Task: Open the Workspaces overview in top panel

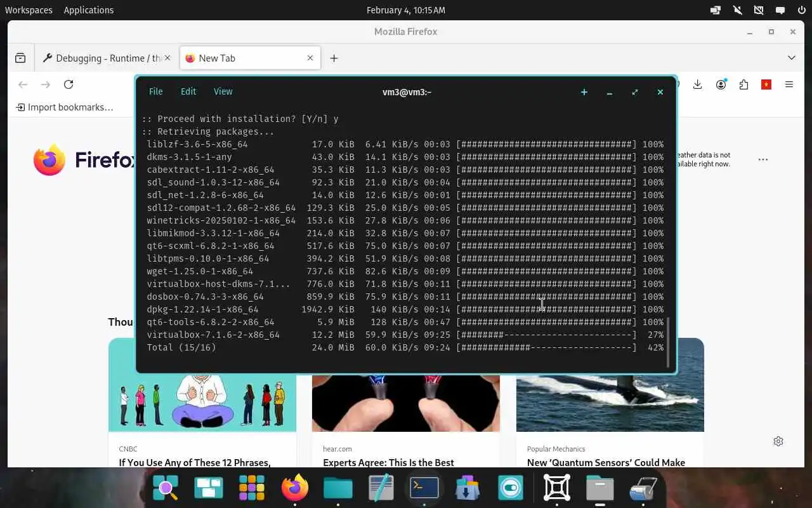Action: point(29,10)
